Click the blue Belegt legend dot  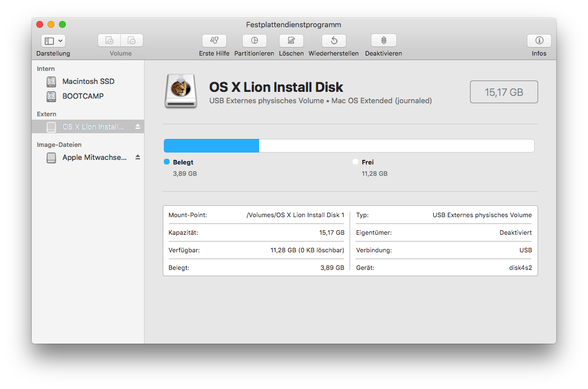pos(167,162)
